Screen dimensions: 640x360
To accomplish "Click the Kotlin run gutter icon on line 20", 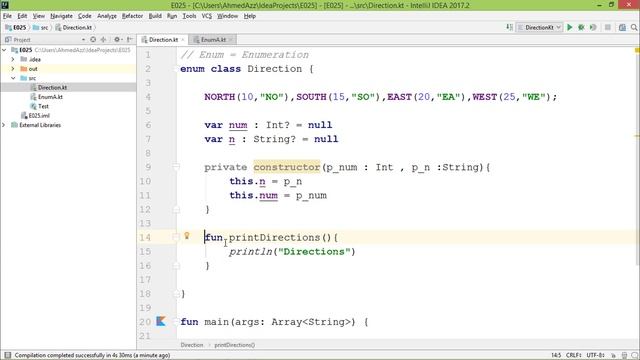I will point(161,321).
